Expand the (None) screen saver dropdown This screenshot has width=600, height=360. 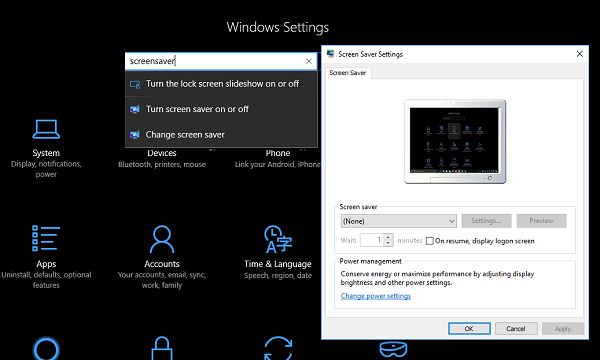click(452, 221)
